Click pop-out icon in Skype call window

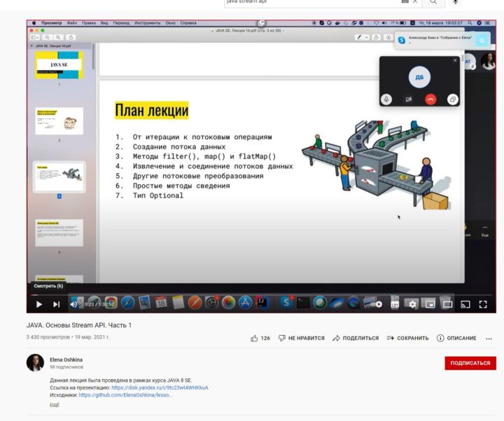453,99
